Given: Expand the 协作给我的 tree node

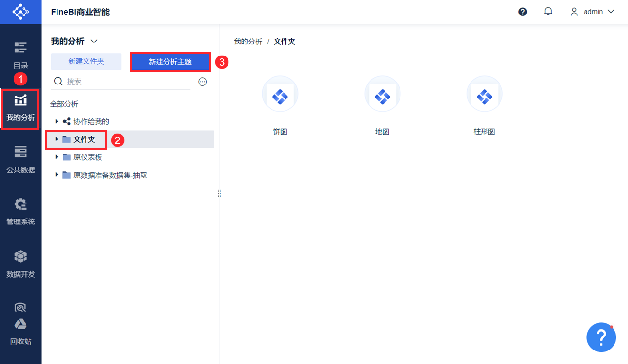Looking at the screenshot, I should click(57, 121).
